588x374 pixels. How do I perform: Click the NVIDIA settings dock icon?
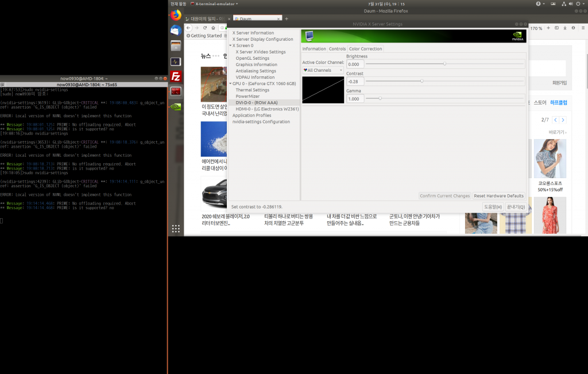[176, 106]
